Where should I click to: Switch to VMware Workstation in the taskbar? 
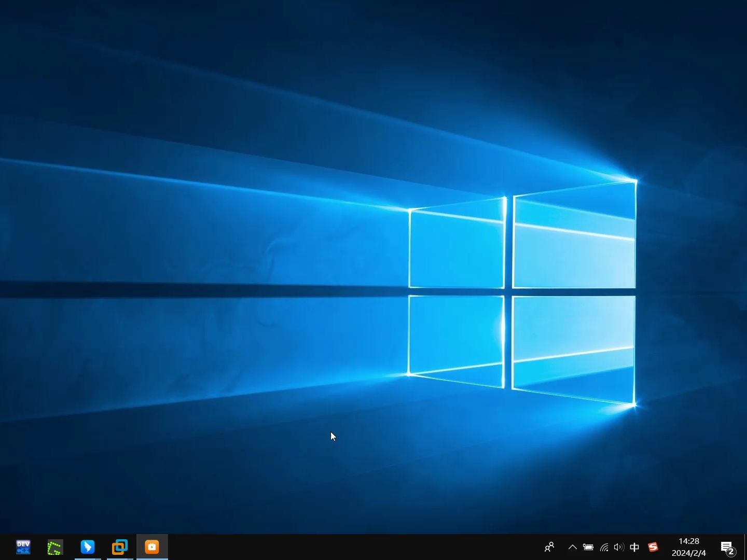(120, 547)
